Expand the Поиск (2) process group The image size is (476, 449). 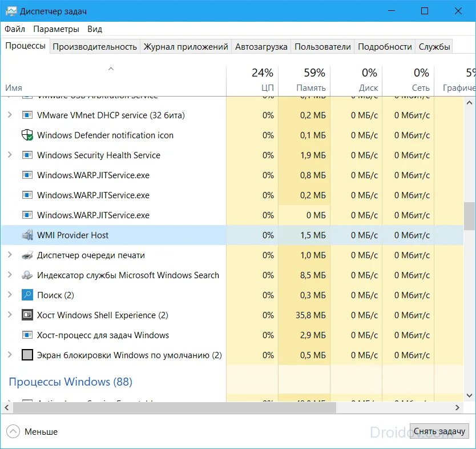click(10, 295)
